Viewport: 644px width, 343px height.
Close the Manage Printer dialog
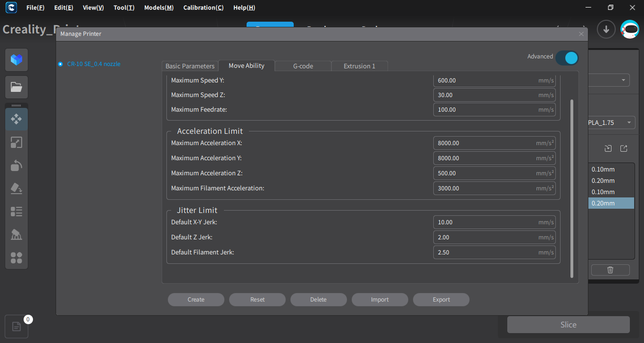(x=581, y=34)
